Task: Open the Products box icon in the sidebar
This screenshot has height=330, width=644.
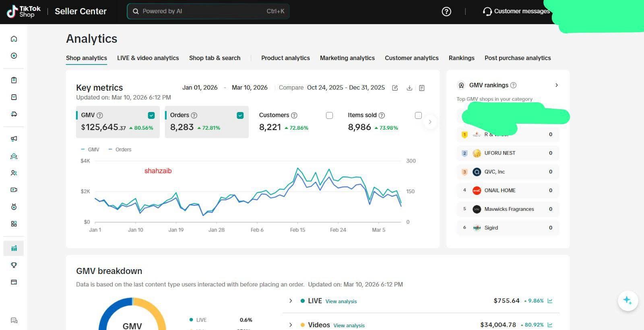Action: pyautogui.click(x=14, y=97)
